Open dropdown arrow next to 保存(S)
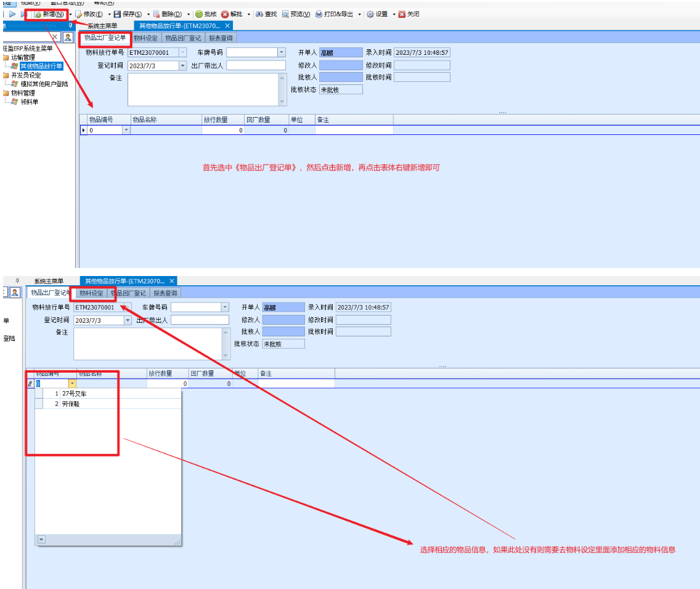700x589 pixels. [x=149, y=15]
